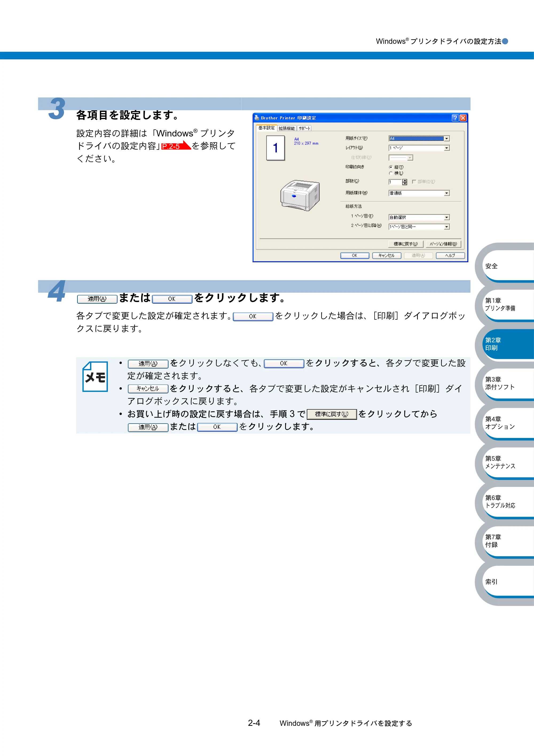
Task: Click the help question mark icon in dialog title bar
Action: [455, 118]
